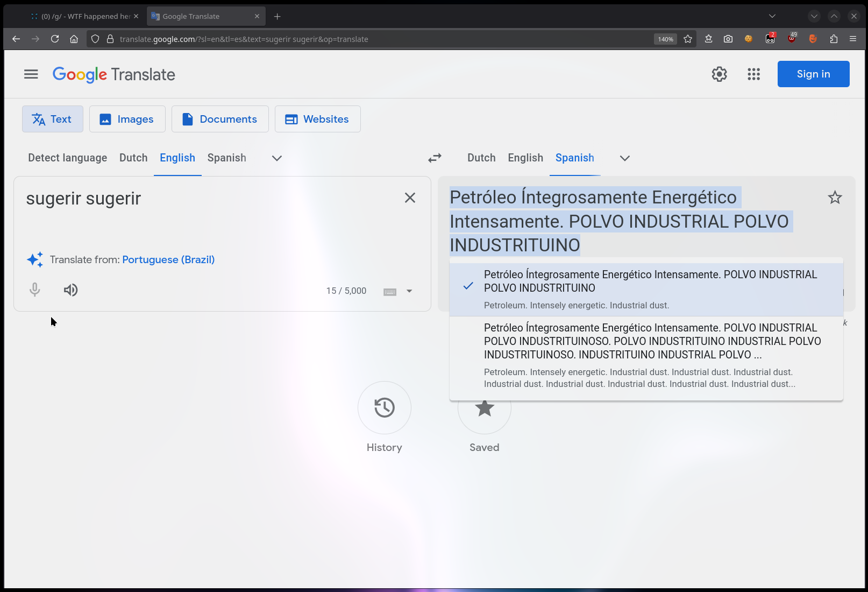868x592 pixels.
Task: Choose the first checked alternative translation
Action: pos(646,290)
